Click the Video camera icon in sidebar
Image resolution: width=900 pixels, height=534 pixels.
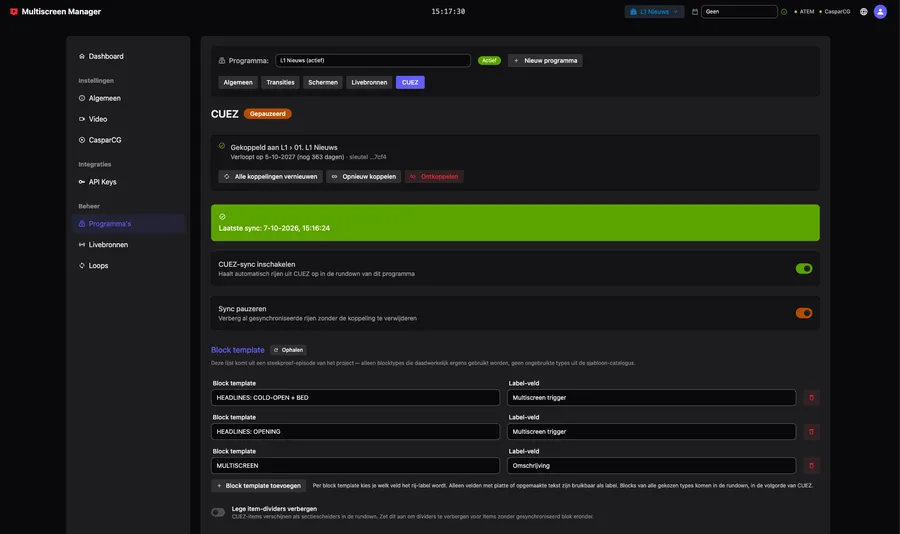82,119
